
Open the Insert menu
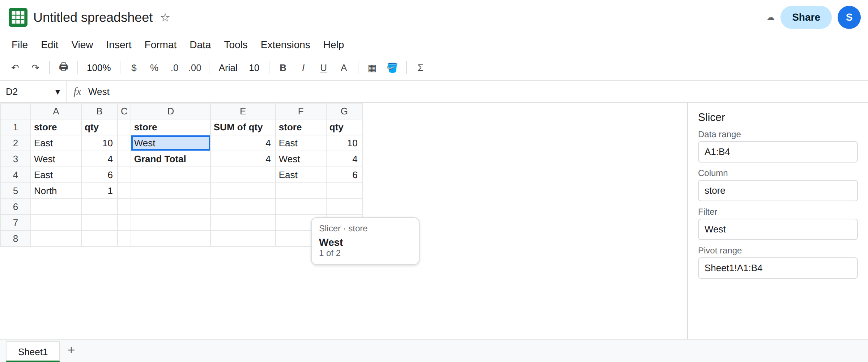point(119,45)
